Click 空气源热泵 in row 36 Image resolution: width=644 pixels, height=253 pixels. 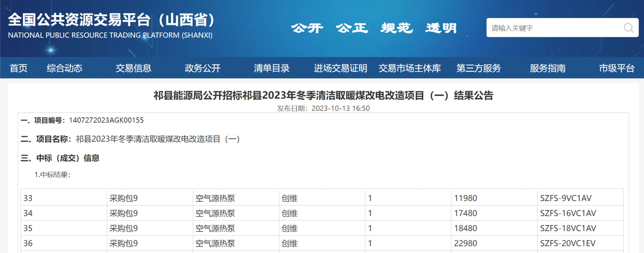pos(236,243)
